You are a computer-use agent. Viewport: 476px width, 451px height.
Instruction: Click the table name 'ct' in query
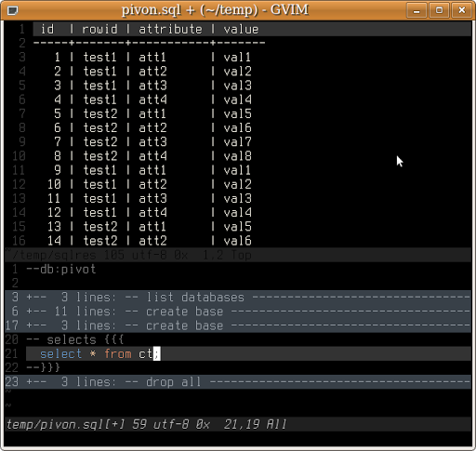pos(146,354)
